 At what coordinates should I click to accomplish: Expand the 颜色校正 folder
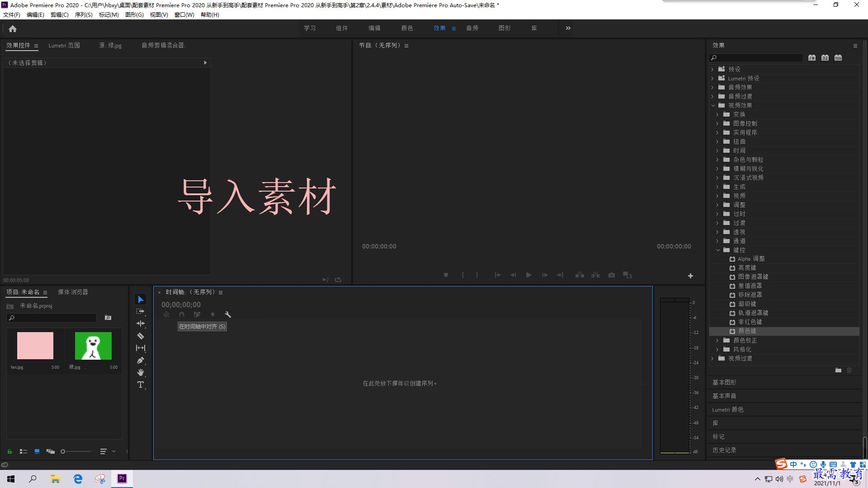[717, 340]
